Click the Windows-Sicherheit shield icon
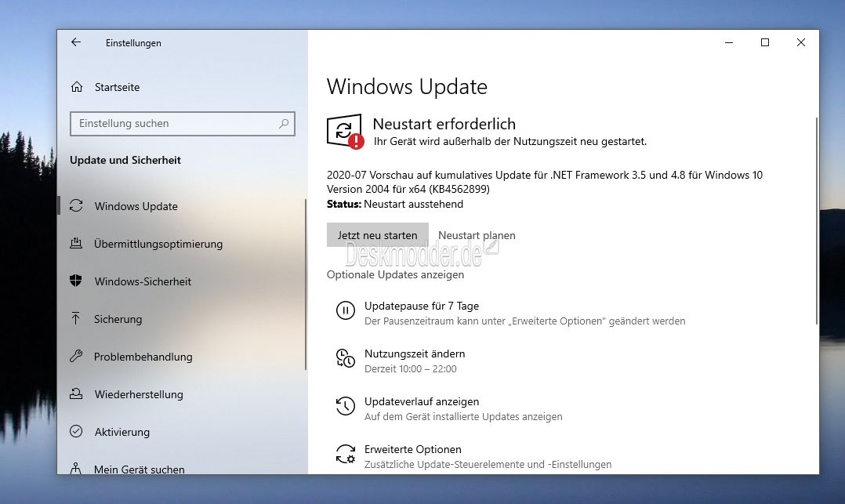 [76, 281]
